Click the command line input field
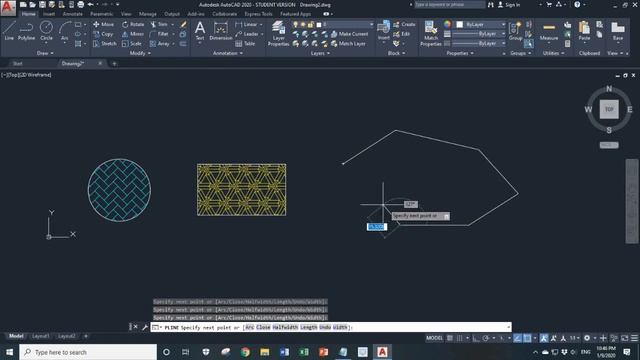Screen dimensions: 640x360 click(331, 327)
